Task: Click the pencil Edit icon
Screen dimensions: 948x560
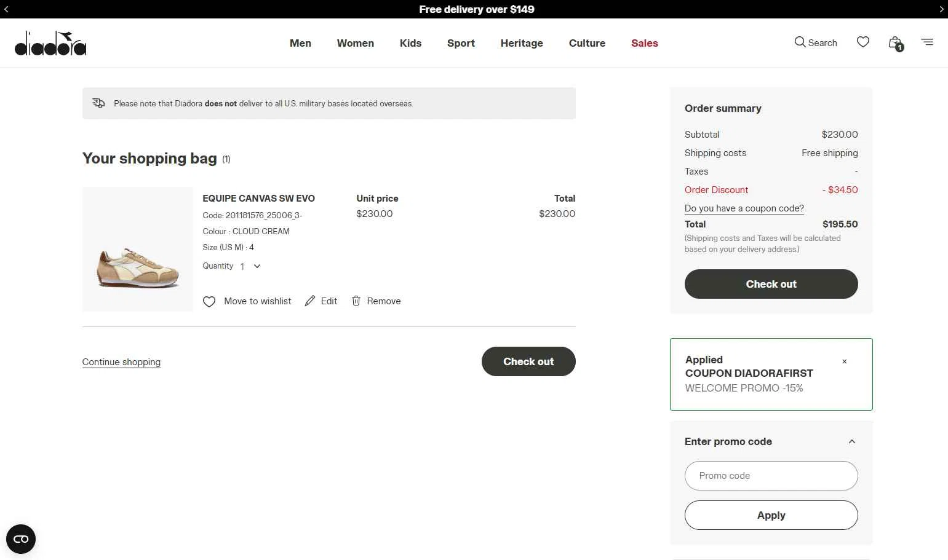Action: pos(310,301)
